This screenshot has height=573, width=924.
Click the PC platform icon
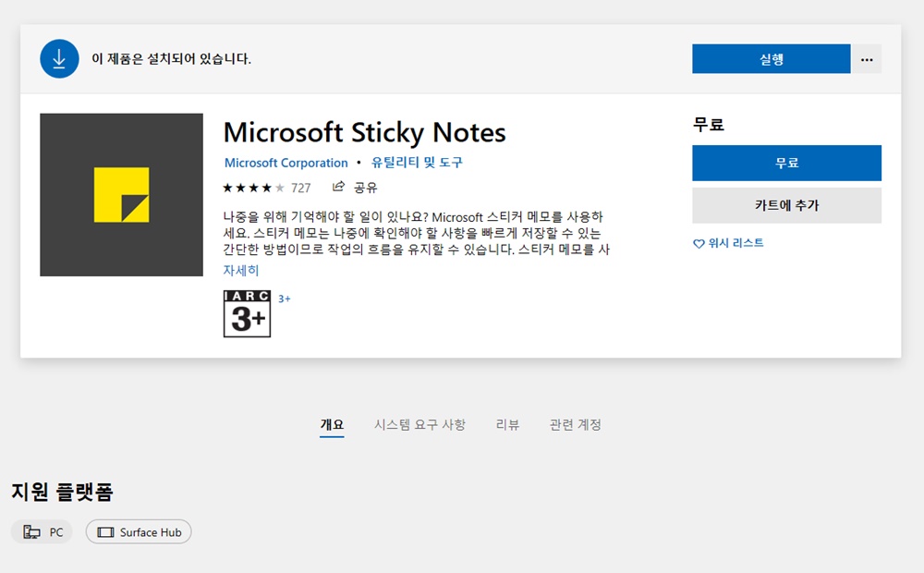point(31,532)
